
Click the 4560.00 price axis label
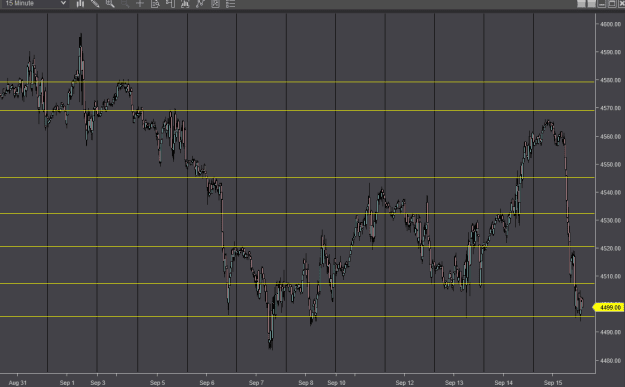610,136
